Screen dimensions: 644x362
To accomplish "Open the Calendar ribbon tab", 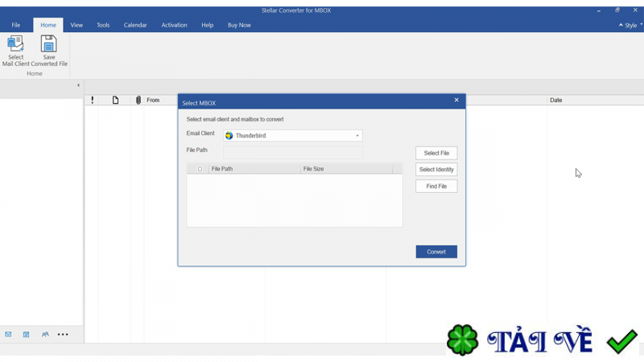I will pyautogui.click(x=135, y=25).
